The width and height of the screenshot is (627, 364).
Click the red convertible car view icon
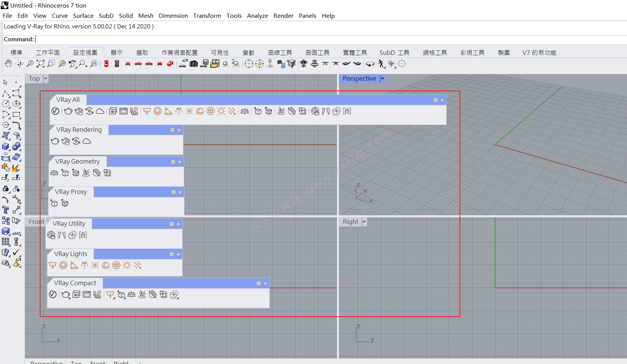point(170,64)
